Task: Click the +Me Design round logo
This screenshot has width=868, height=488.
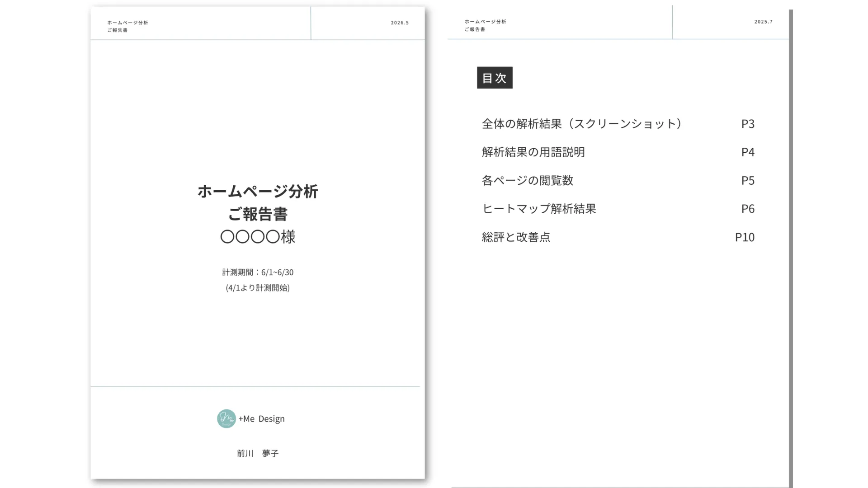Action: 226,419
